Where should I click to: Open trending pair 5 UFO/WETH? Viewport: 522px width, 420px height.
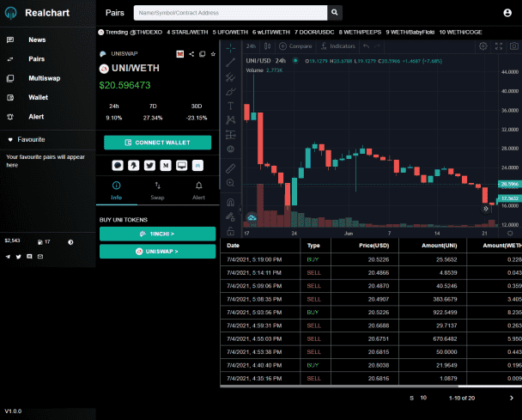coord(230,33)
